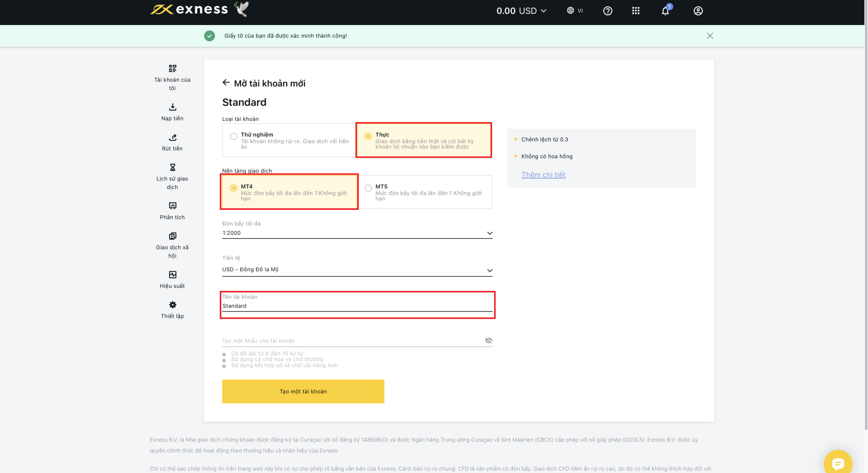Go to Rút tiền menu label
Screen dimensions: 868x473
click(x=172, y=148)
